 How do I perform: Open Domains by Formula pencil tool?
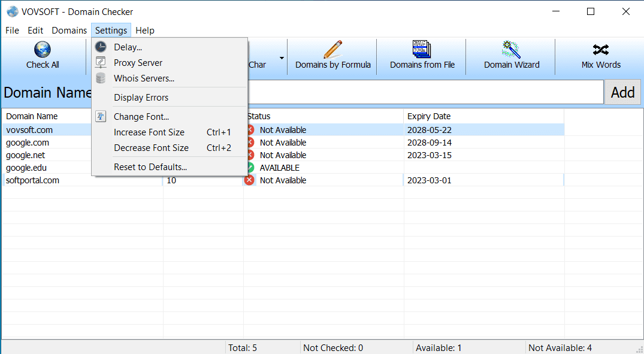point(332,56)
